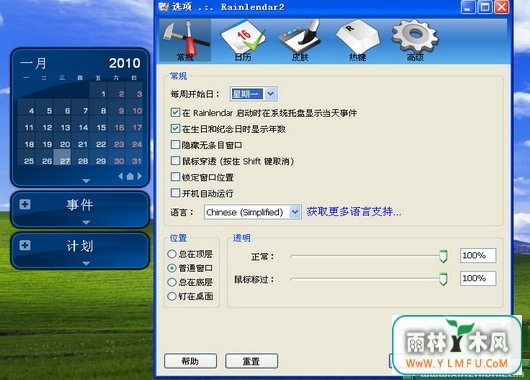Viewport: 530px width, 380px height.
Task: Click 一月 month label in calendar
Action: pos(33,63)
